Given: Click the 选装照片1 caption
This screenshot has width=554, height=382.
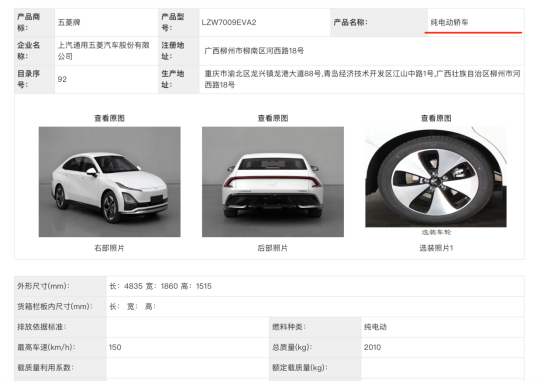Looking at the screenshot, I should [436, 248].
